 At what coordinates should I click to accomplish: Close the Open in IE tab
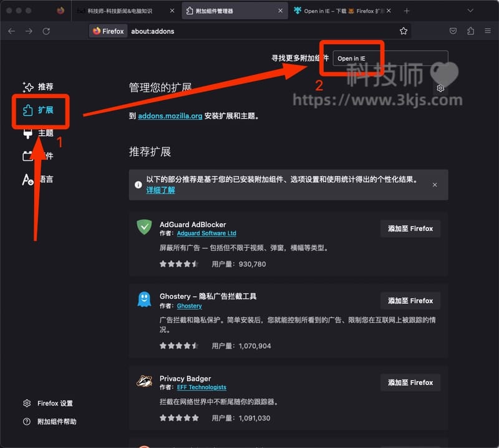pyautogui.click(x=389, y=11)
